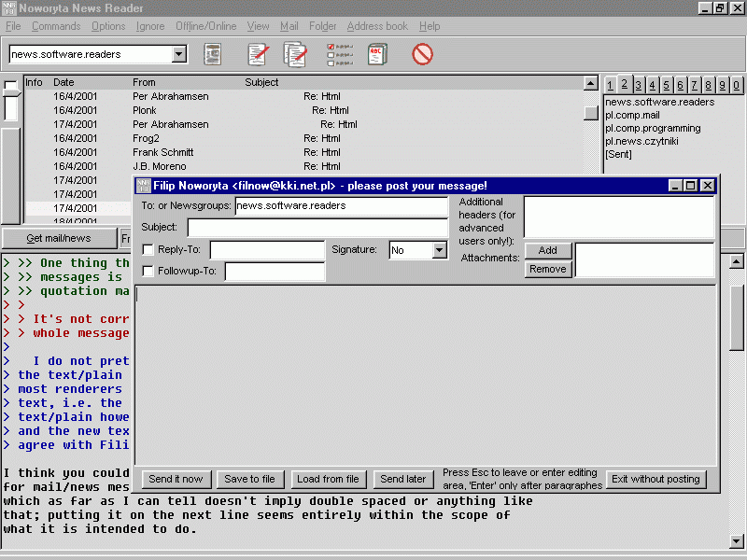Enable the Reply-To checkbox
This screenshot has width=747, height=560.
(148, 249)
